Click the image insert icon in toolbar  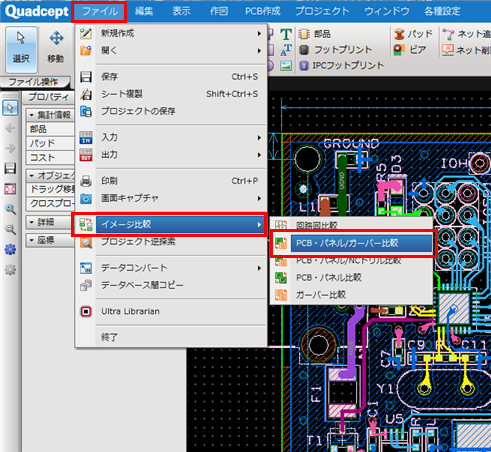coord(286,66)
